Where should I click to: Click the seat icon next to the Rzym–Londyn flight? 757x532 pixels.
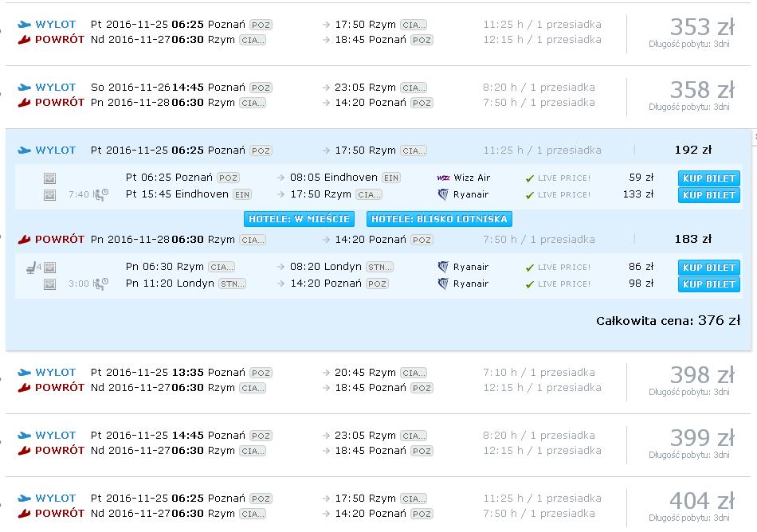tap(31, 268)
